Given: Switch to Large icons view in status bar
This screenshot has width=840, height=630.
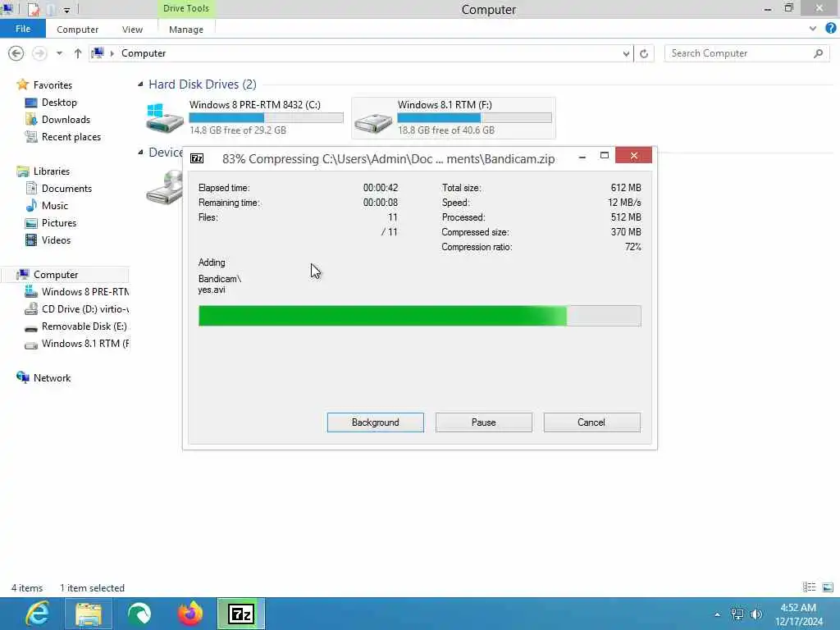Looking at the screenshot, I should [828, 587].
